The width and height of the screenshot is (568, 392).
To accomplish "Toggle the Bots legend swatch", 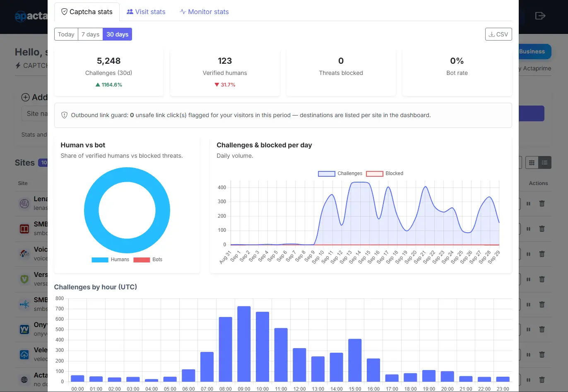I will pyautogui.click(x=142, y=260).
